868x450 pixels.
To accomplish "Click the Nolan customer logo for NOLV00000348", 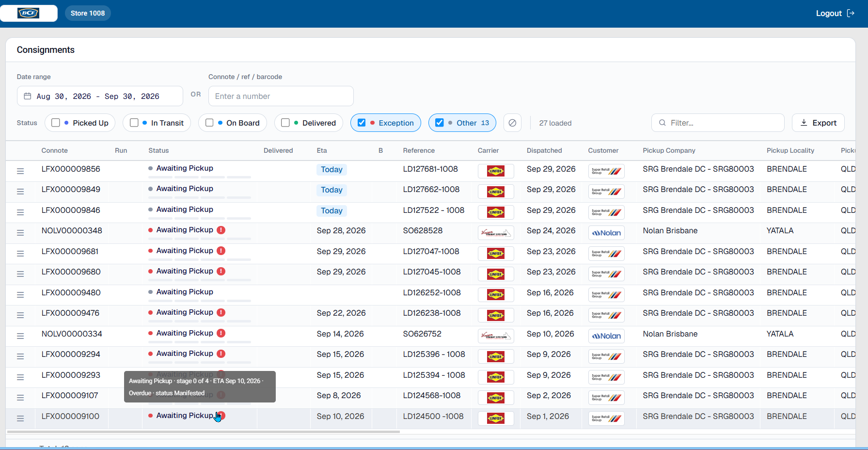I will click(606, 233).
